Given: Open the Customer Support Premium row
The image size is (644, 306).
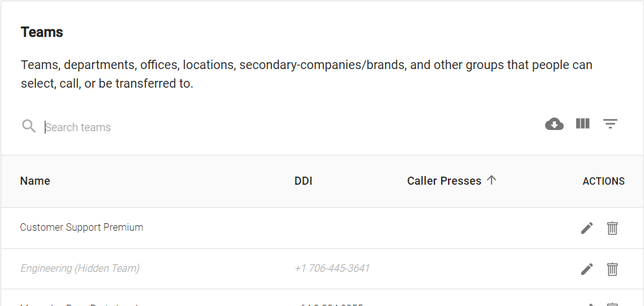Looking at the screenshot, I should (x=322, y=228).
